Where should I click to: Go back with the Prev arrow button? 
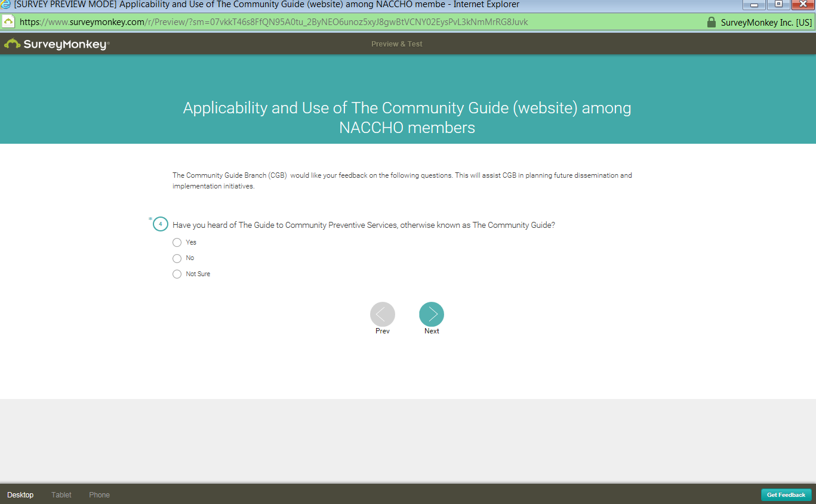tap(383, 314)
